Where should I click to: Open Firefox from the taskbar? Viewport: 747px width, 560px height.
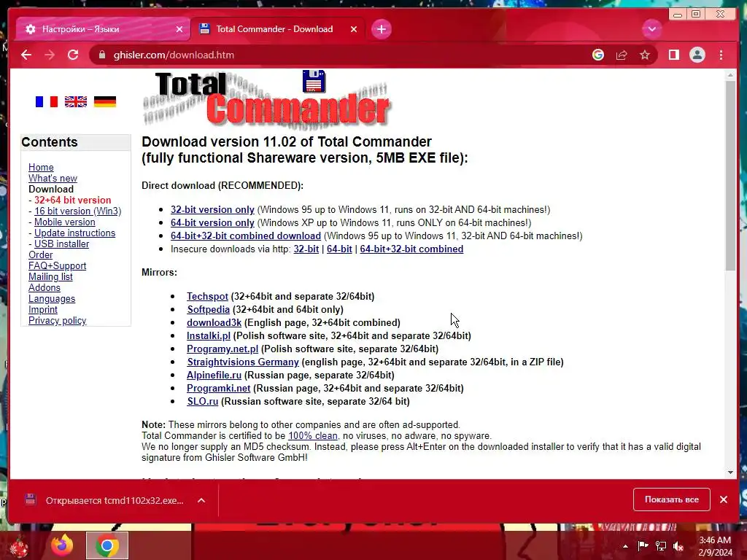62,545
